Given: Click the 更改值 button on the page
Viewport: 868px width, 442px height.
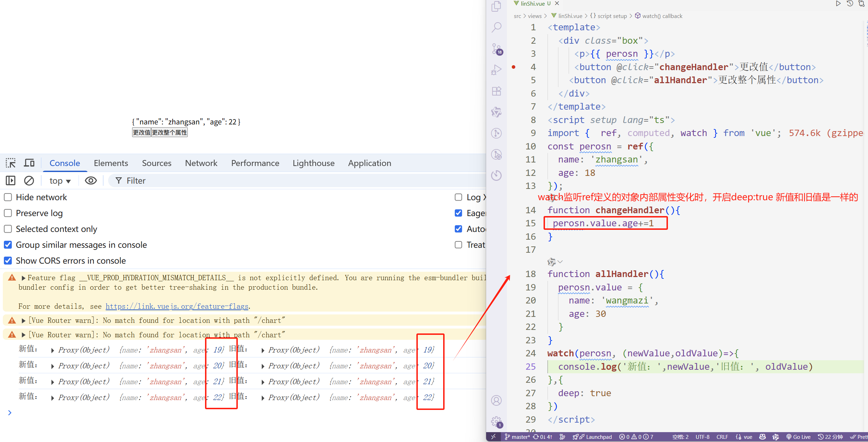Looking at the screenshot, I should pos(141,133).
